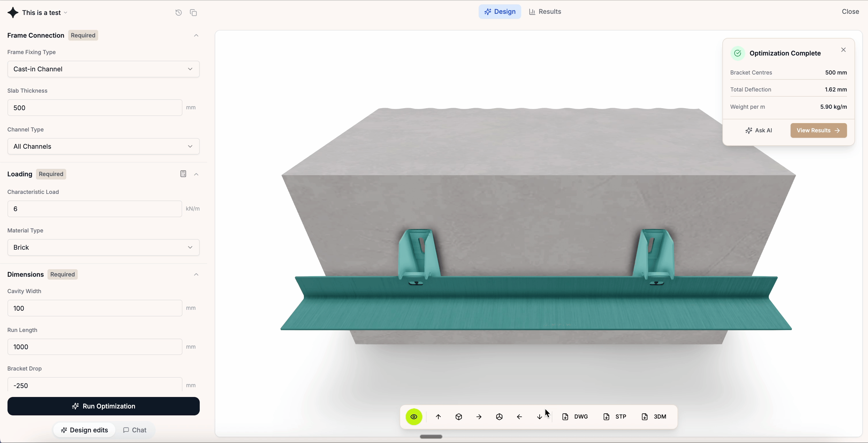Open the load calculator icon in Loading section
The image size is (868, 443).
tap(183, 174)
